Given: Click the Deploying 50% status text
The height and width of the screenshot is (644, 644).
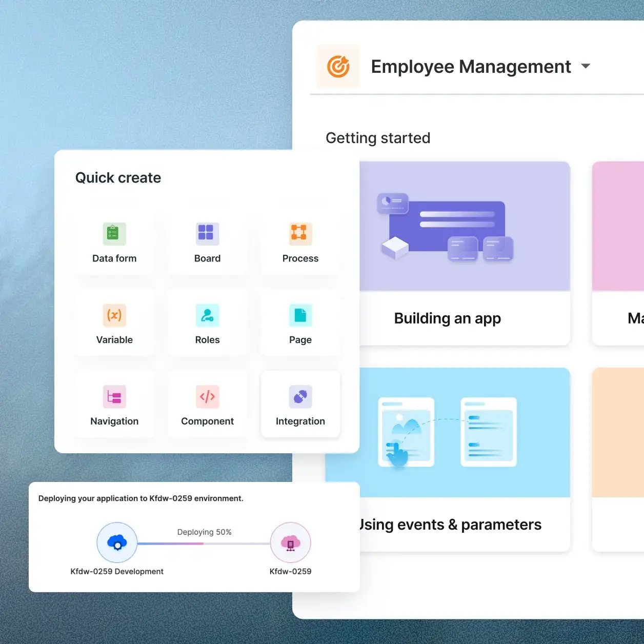Looking at the screenshot, I should click(204, 532).
